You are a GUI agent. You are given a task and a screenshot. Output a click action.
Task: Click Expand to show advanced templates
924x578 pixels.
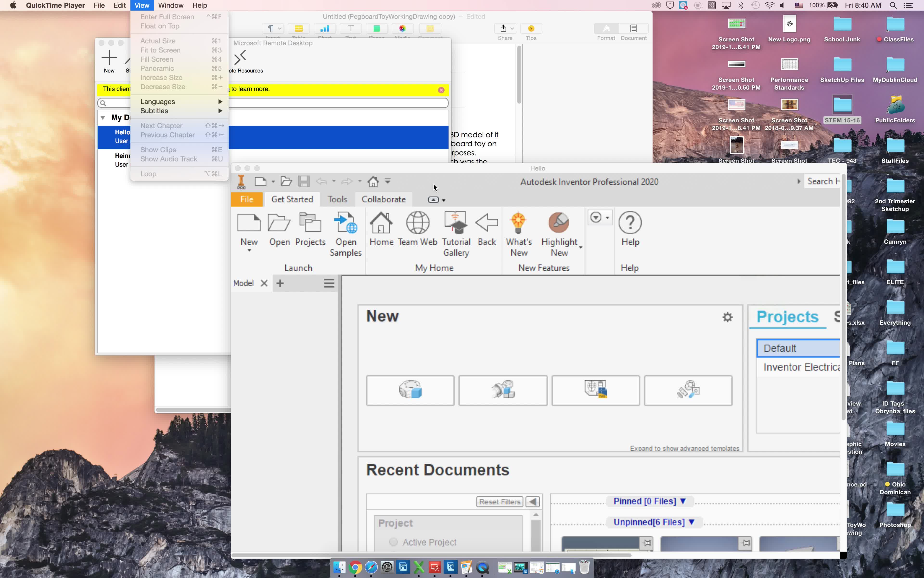[684, 448]
